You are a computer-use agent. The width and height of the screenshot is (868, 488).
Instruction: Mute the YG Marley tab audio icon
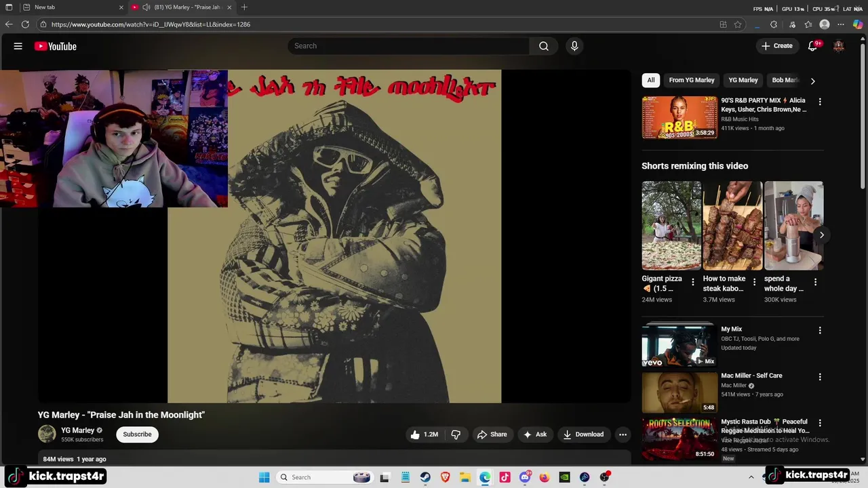146,7
